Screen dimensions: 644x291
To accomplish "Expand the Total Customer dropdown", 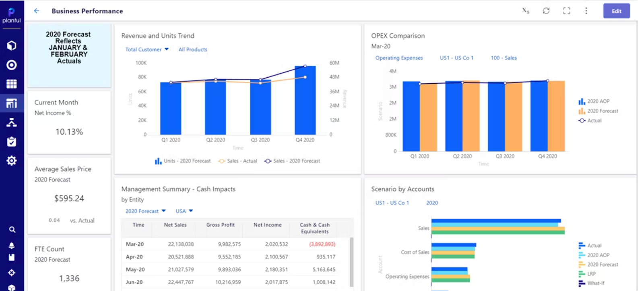I will tap(147, 49).
